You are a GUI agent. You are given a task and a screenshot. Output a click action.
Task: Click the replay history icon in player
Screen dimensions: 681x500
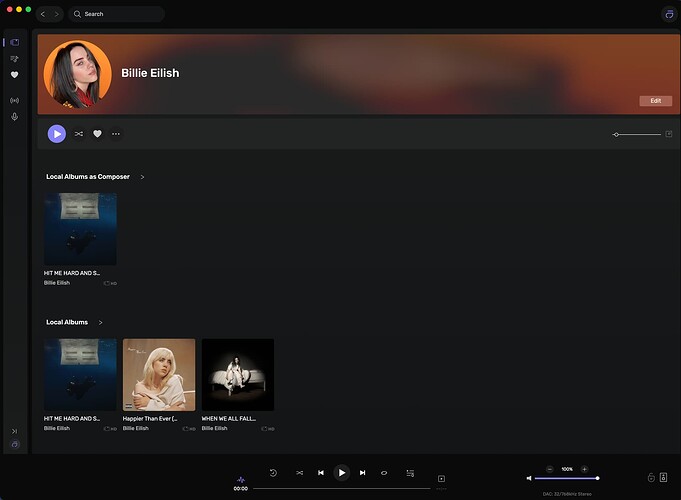coord(273,473)
